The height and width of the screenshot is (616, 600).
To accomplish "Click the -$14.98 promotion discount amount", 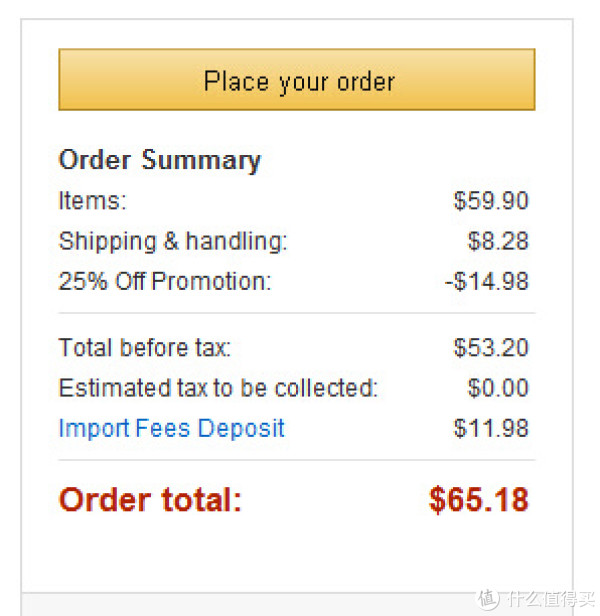I will [x=487, y=281].
